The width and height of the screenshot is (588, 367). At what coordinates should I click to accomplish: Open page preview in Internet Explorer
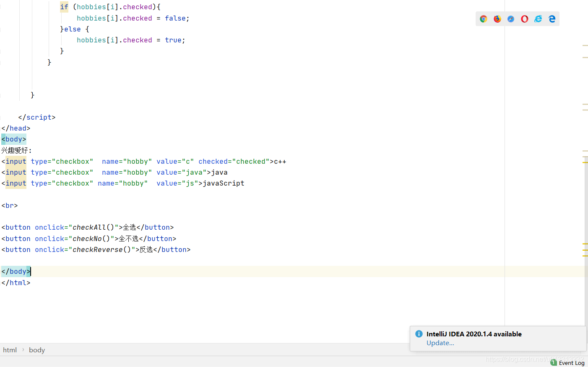pyautogui.click(x=538, y=19)
